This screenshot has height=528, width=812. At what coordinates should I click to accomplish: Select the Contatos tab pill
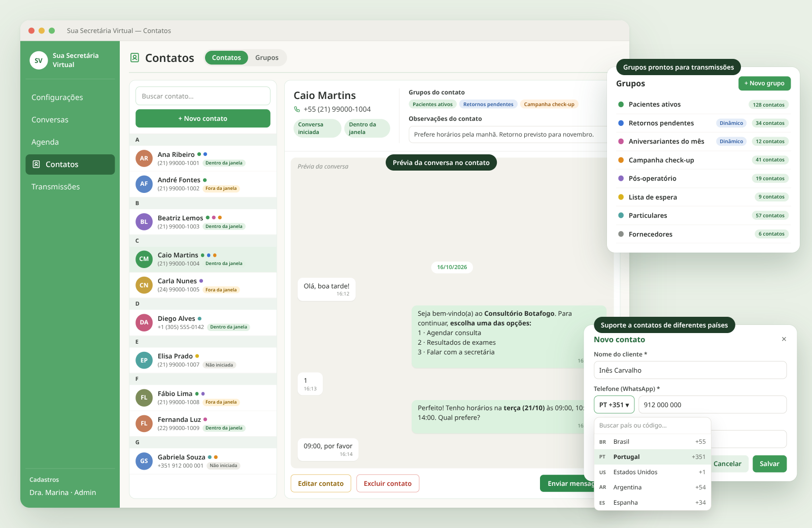tap(226, 58)
